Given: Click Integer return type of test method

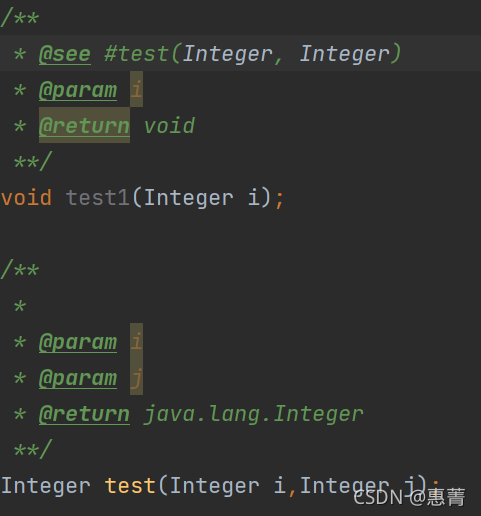Looking at the screenshot, I should pyautogui.click(x=46, y=486).
